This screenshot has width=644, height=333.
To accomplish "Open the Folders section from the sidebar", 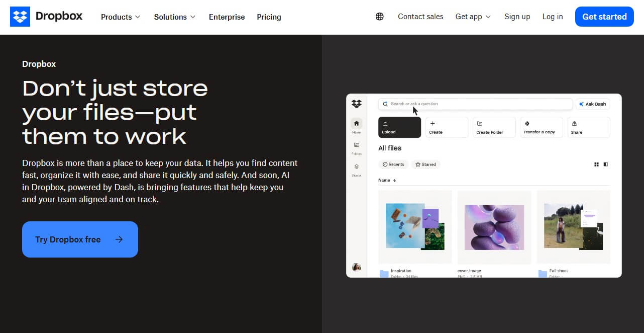I will 356,146.
